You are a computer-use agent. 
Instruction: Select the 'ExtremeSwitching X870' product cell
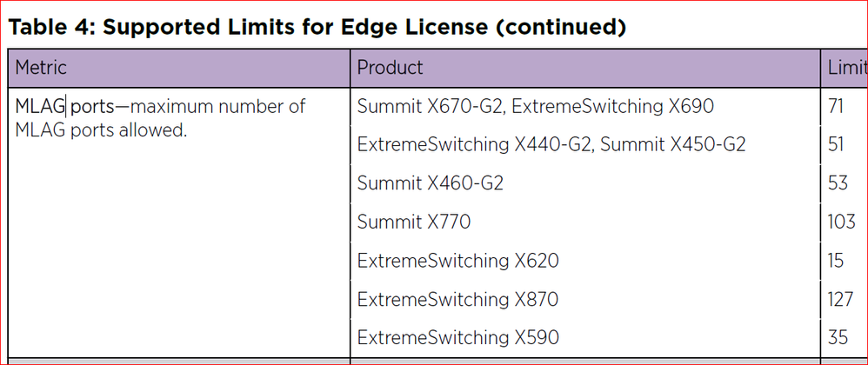(x=585, y=299)
